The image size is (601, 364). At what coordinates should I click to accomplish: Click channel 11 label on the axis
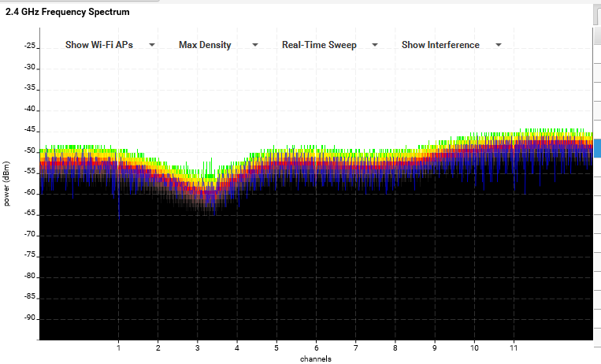click(514, 348)
